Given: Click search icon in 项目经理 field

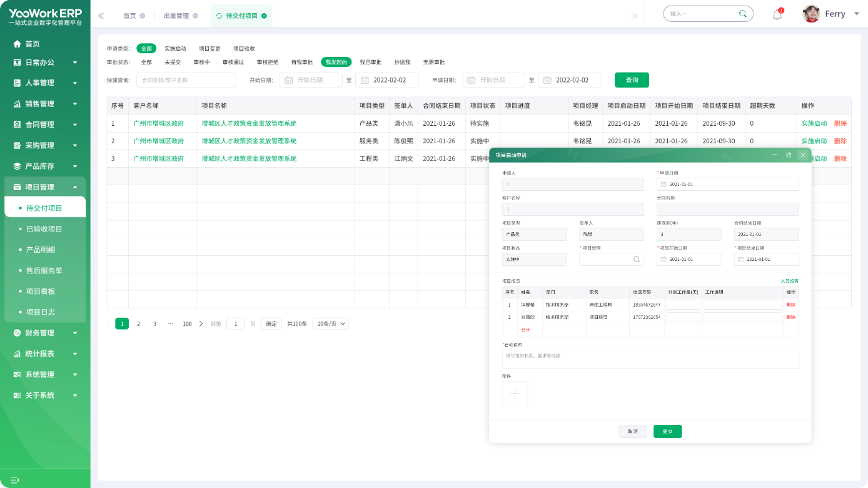Looking at the screenshot, I should pos(637,260).
